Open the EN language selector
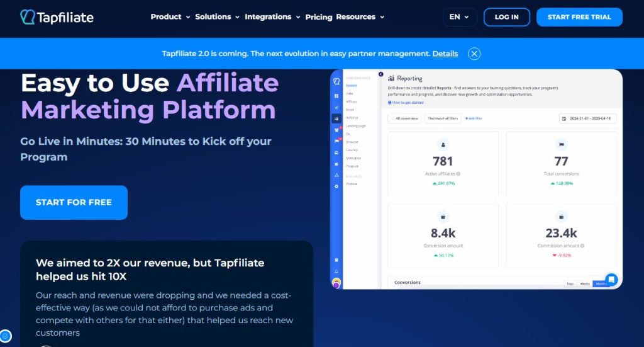644x347 pixels. point(460,17)
